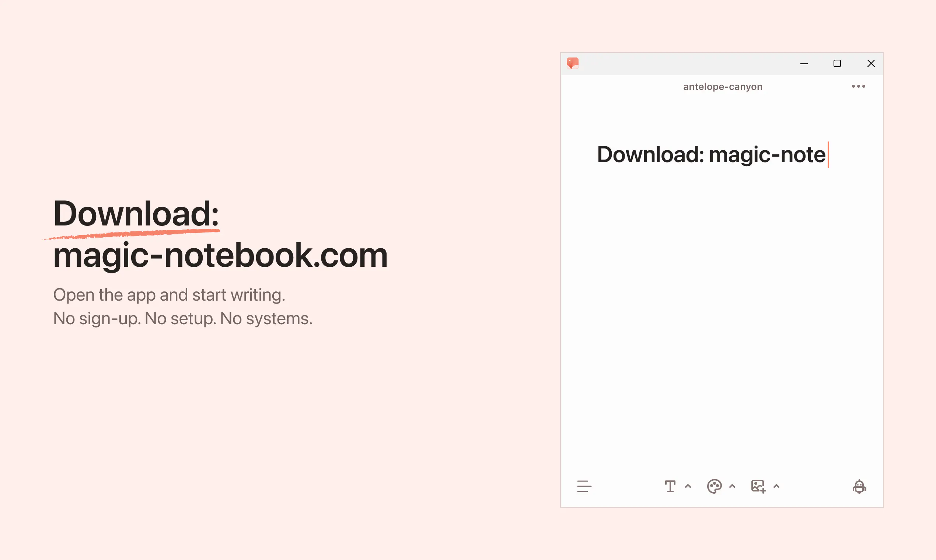Click 'No sign-up. No setup. No systems.' text
936x560 pixels.
pyautogui.click(x=183, y=318)
